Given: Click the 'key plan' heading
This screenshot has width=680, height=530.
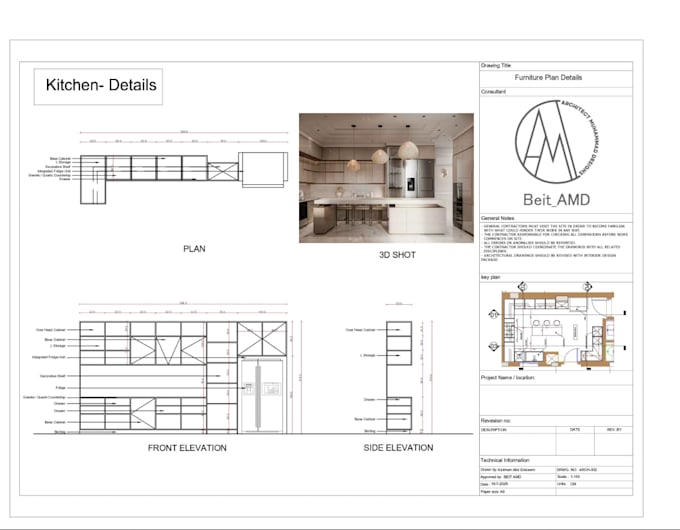Looking at the screenshot, I should pos(490,277).
